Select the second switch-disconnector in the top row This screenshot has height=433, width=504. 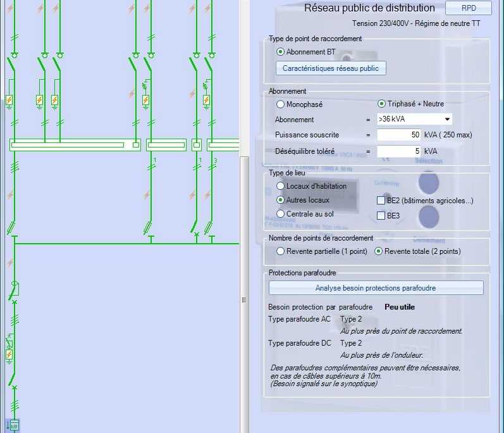click(42, 62)
